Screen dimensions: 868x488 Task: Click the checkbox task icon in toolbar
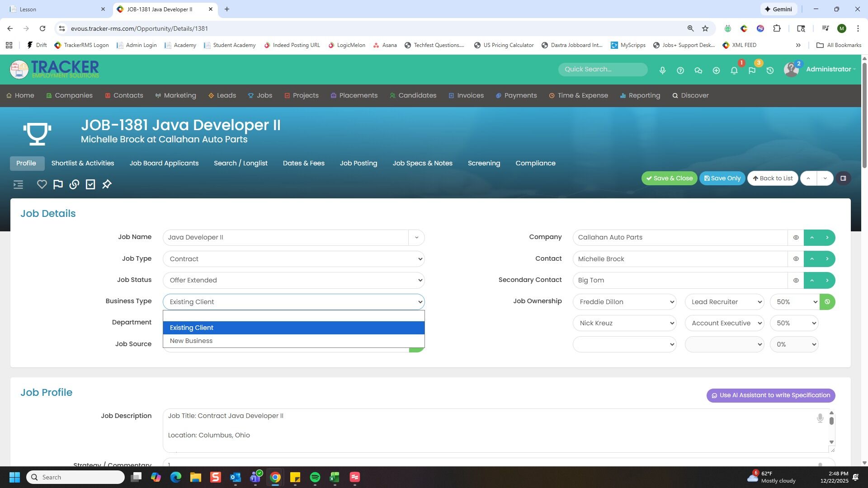click(90, 184)
